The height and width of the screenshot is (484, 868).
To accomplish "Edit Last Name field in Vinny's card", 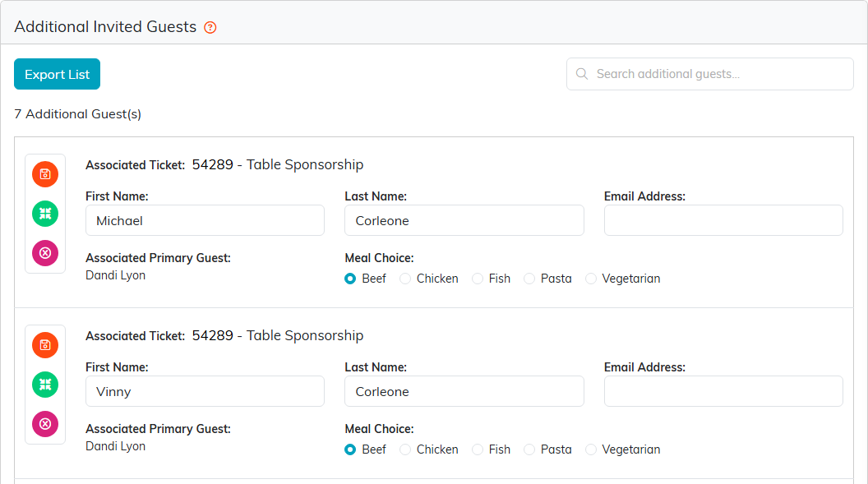I will click(x=464, y=391).
